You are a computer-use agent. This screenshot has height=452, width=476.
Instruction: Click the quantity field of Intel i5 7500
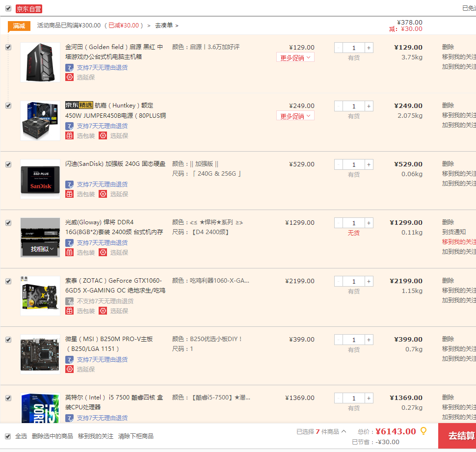[354, 398]
